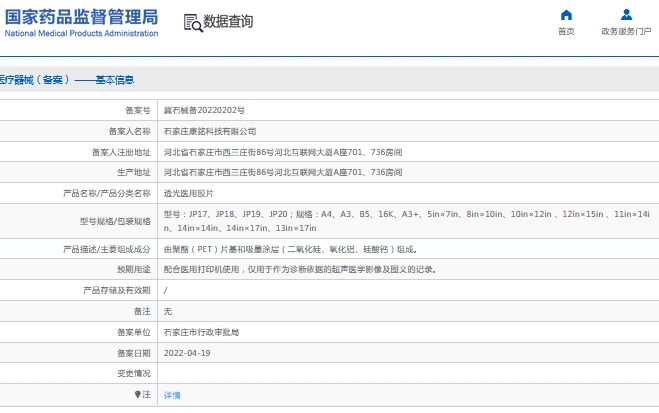Click the 首页 text label
659x413 pixels.
pyautogui.click(x=566, y=32)
